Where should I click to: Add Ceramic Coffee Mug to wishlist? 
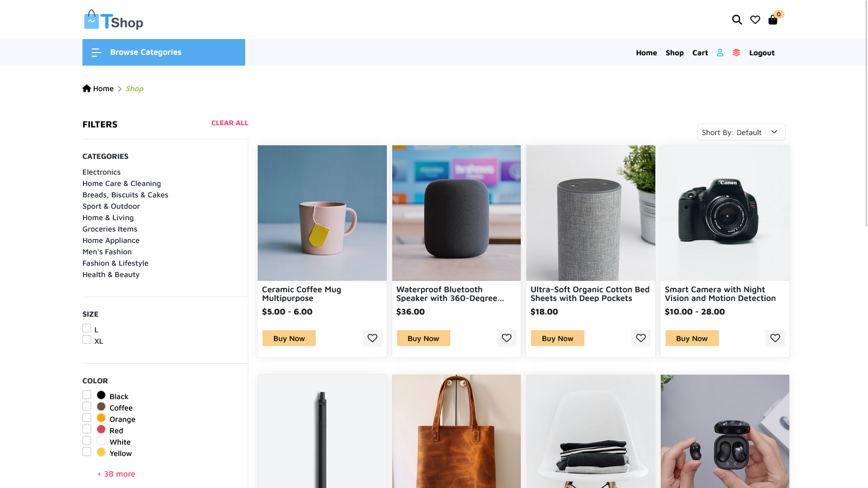[372, 338]
